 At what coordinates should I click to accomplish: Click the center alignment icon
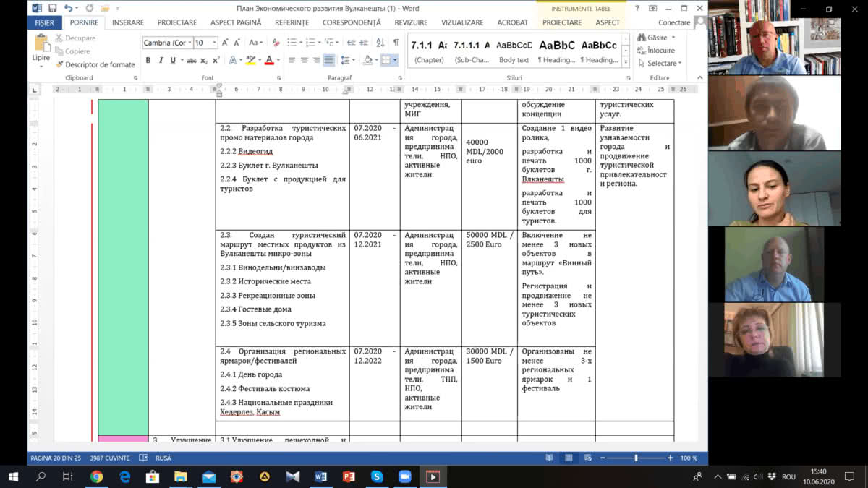[304, 60]
